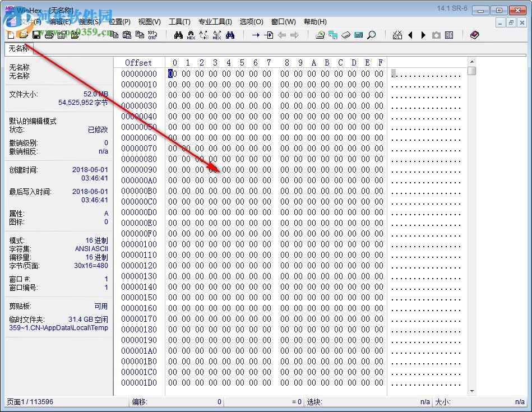Screen dimensions: 532x412
Task: Select the first hex byte at offset 00000000
Action: point(172,73)
